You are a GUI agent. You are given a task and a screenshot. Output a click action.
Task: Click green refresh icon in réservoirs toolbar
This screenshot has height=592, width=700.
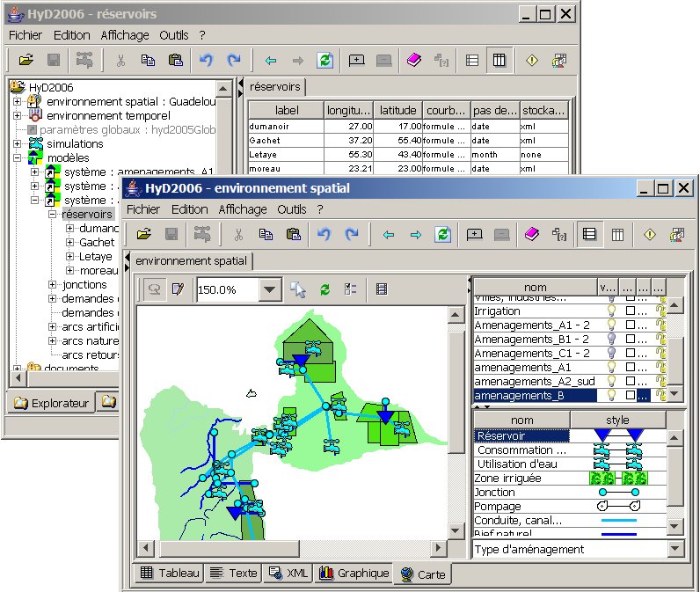[x=325, y=61]
